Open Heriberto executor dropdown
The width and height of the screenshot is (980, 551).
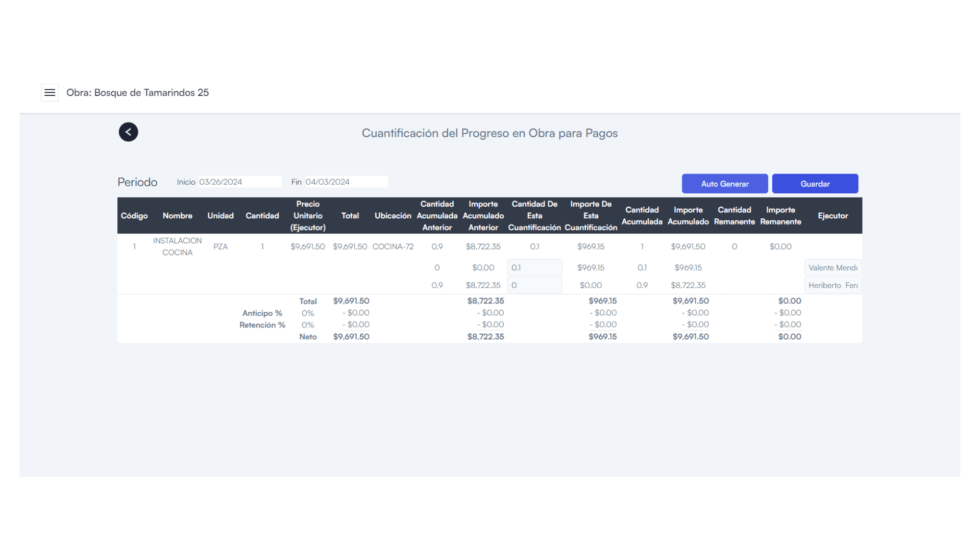tap(832, 285)
